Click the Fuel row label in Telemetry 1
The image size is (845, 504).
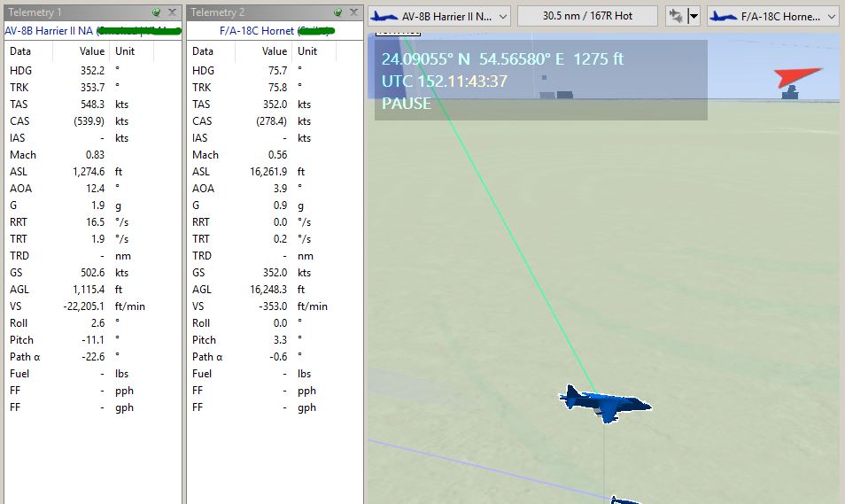click(19, 374)
